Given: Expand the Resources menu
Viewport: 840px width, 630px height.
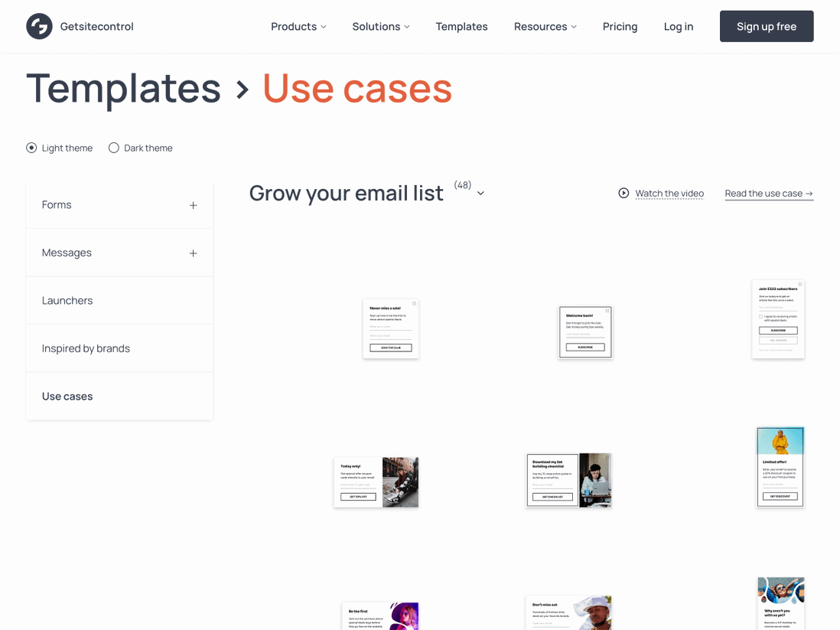Looking at the screenshot, I should tap(545, 26).
